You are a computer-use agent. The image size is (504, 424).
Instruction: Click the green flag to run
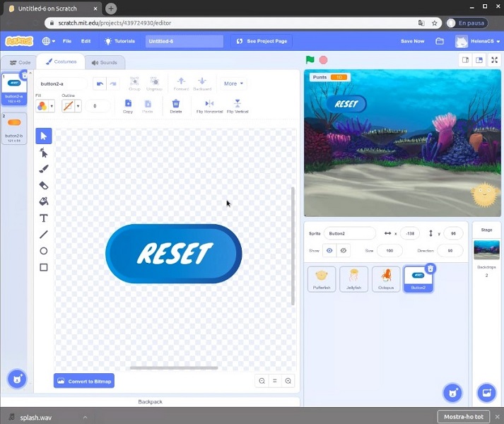click(x=310, y=60)
